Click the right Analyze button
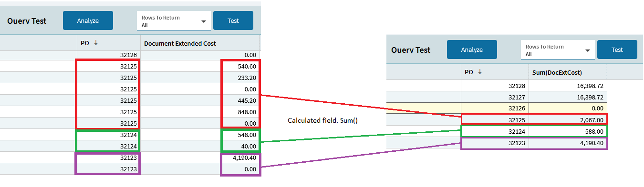644x187 pixels. pos(472,49)
